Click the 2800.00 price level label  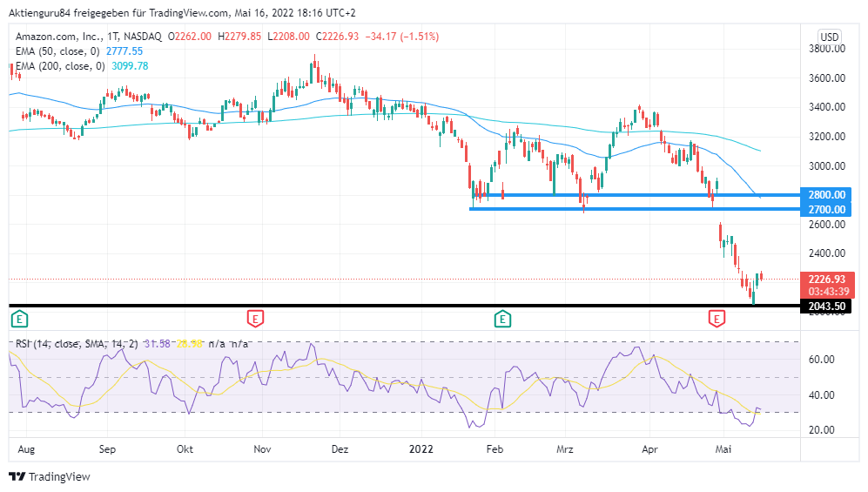[826, 195]
